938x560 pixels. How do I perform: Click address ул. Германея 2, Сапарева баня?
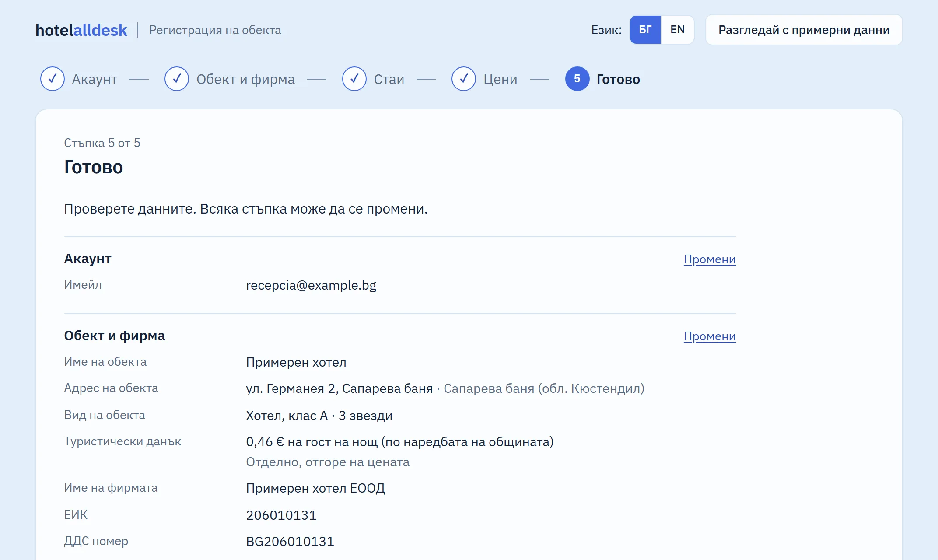(x=339, y=388)
